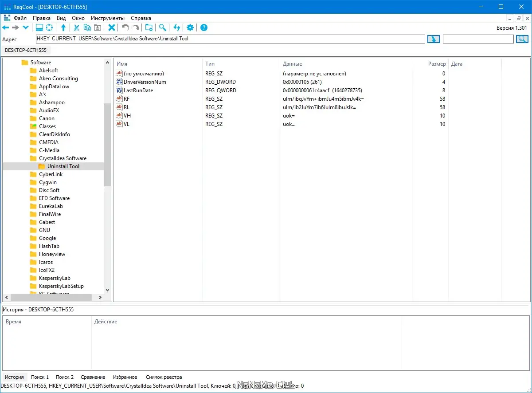The width and height of the screenshot is (532, 393).
Task: Click the Redo arrow icon
Action: coord(135,28)
